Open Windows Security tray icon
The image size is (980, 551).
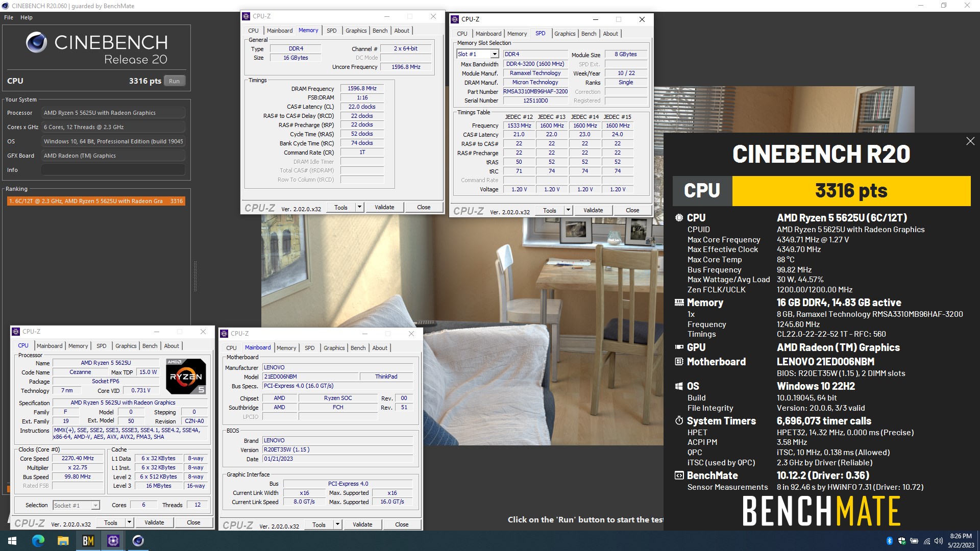pos(902,541)
